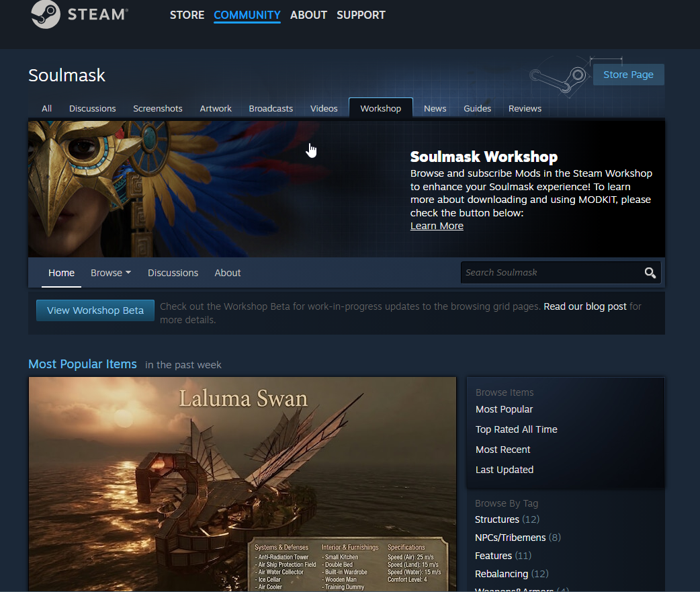The image size is (700, 592).
Task: Follow the Learn More link
Action: [x=437, y=226]
